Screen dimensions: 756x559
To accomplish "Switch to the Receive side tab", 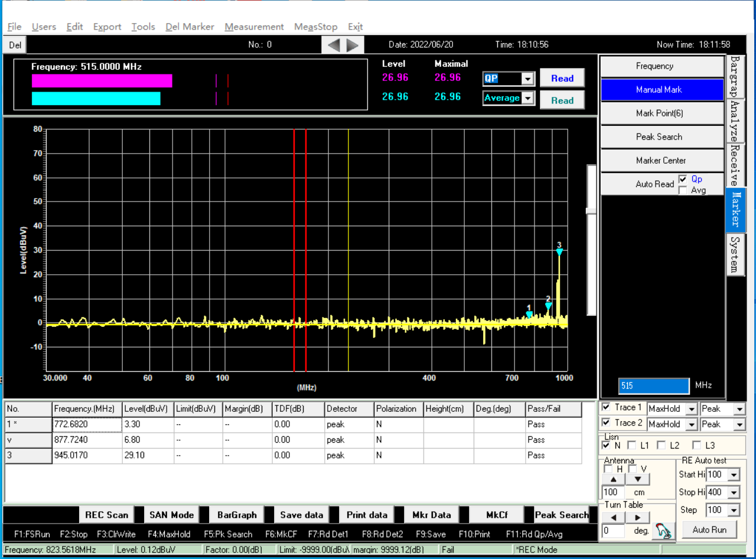I will pyautogui.click(x=735, y=164).
